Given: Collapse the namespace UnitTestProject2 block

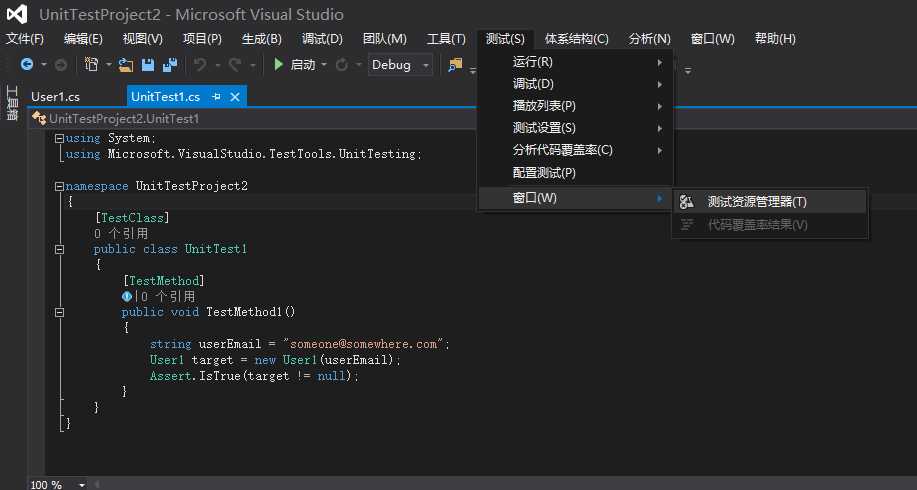Looking at the screenshot, I should pos(59,186).
